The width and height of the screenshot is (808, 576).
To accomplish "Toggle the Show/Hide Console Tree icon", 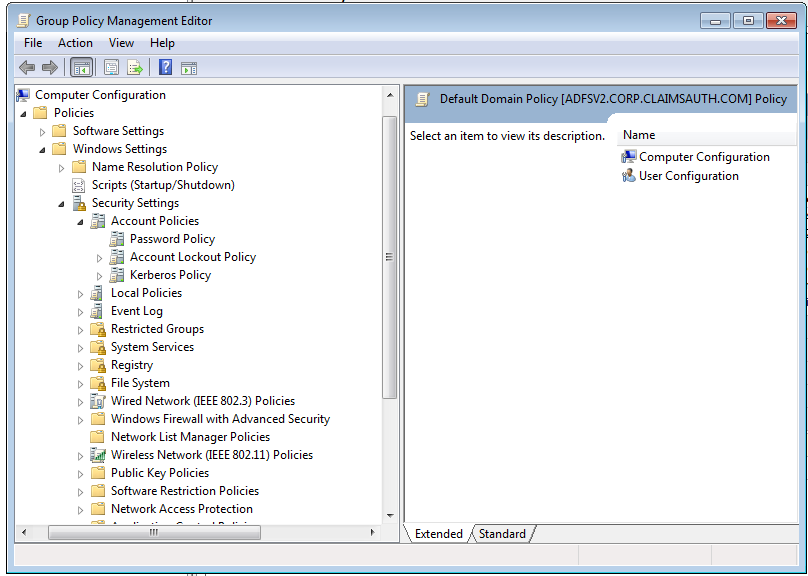I will [82, 67].
